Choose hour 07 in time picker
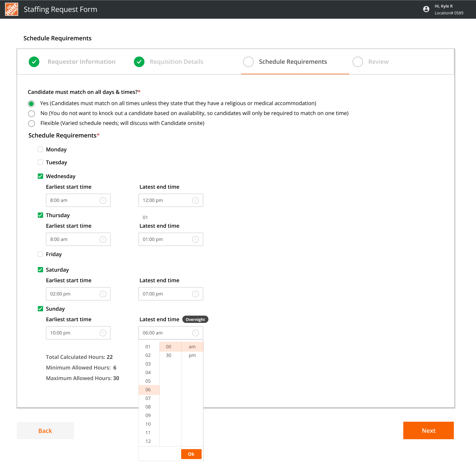 click(x=149, y=398)
